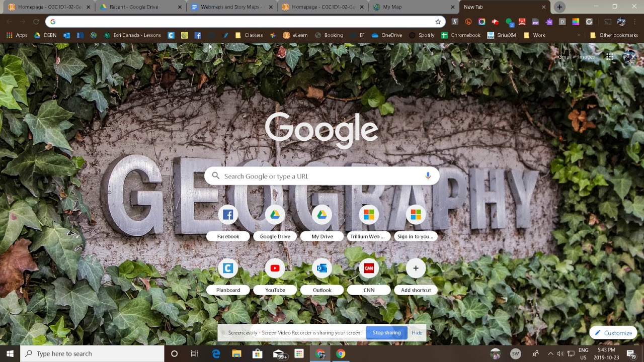Expand the hidden bookmarks overflow chevron

579,35
